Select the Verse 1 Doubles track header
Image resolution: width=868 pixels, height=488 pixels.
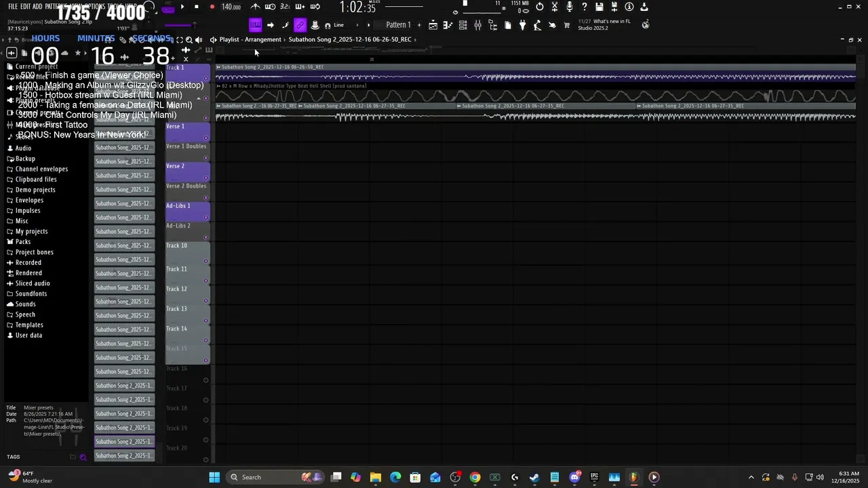click(187, 152)
